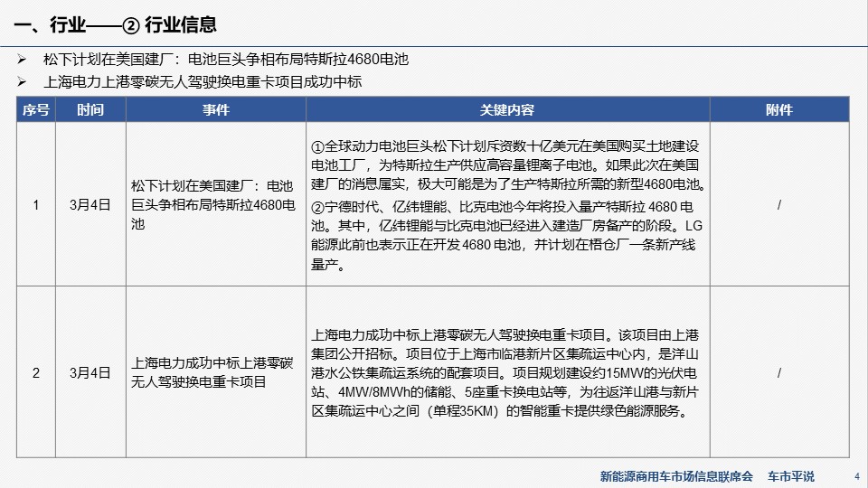Click page number '4' in footer
868x488 pixels.
click(857, 476)
